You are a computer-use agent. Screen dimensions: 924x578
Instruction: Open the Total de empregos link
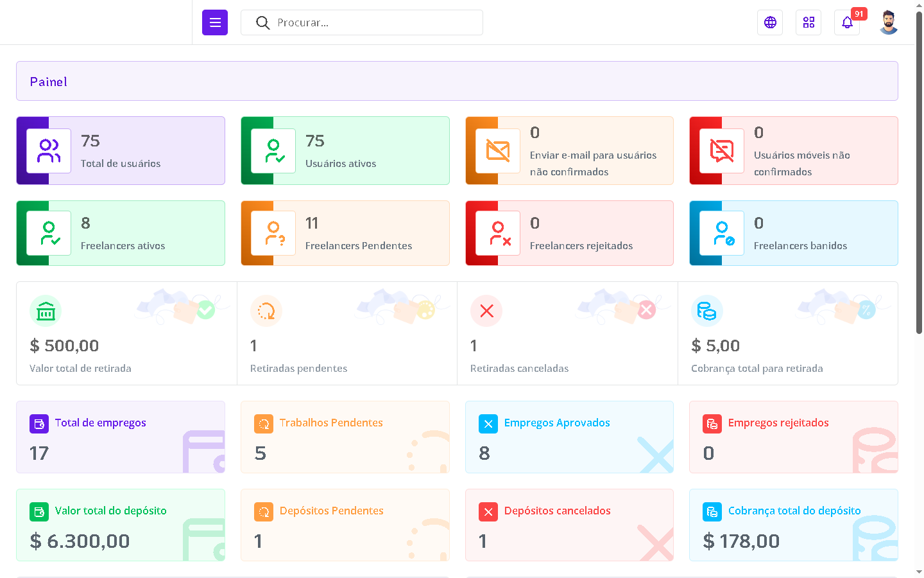click(101, 423)
